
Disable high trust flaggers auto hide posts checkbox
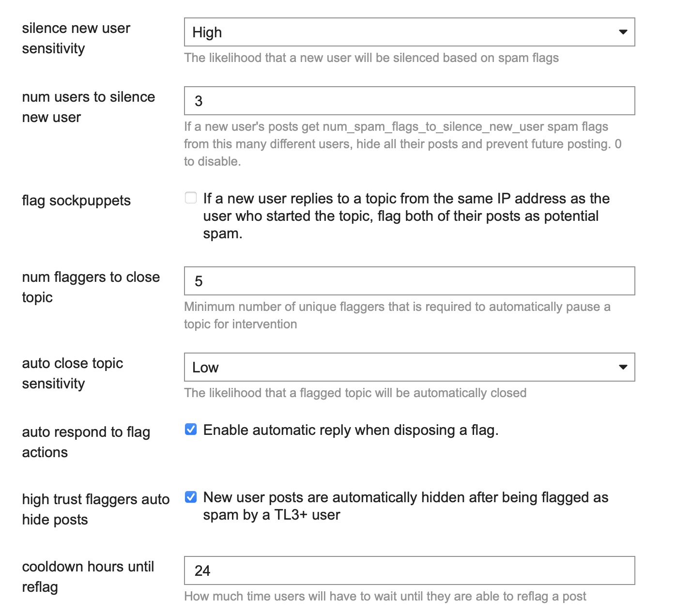191,497
